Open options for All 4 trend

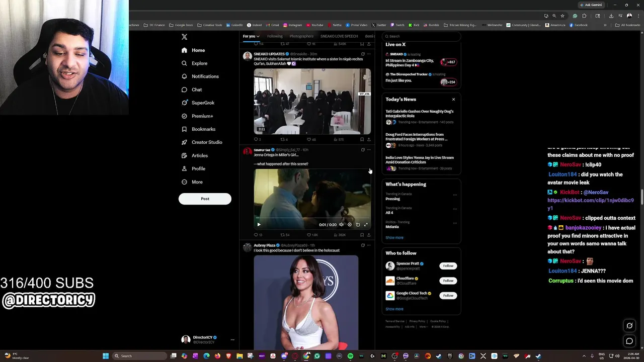coord(455,209)
